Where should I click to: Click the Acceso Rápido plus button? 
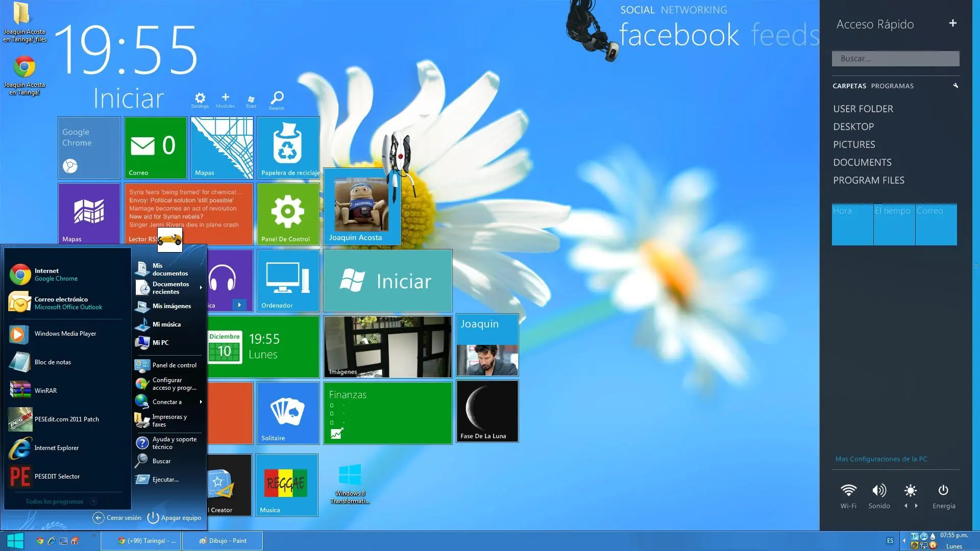point(952,23)
